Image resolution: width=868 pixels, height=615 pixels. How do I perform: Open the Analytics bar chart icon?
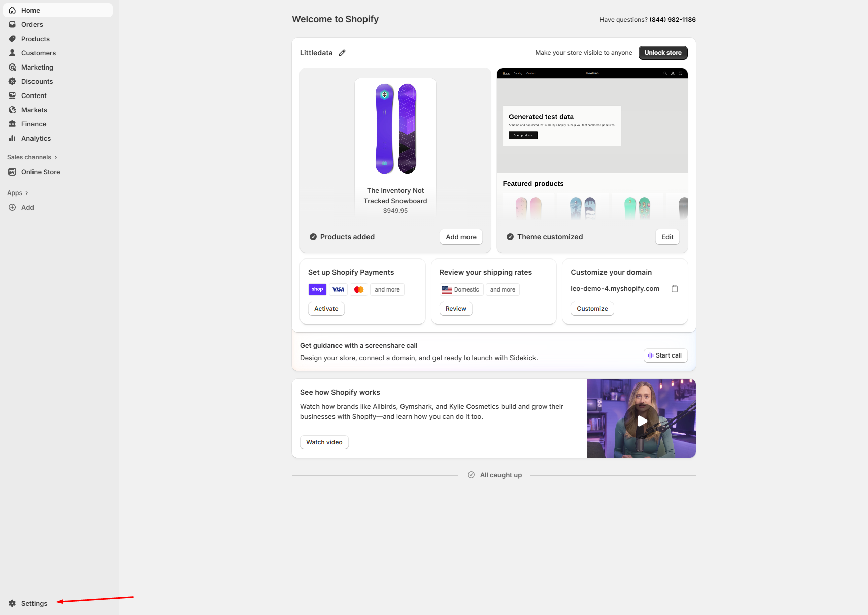12,138
